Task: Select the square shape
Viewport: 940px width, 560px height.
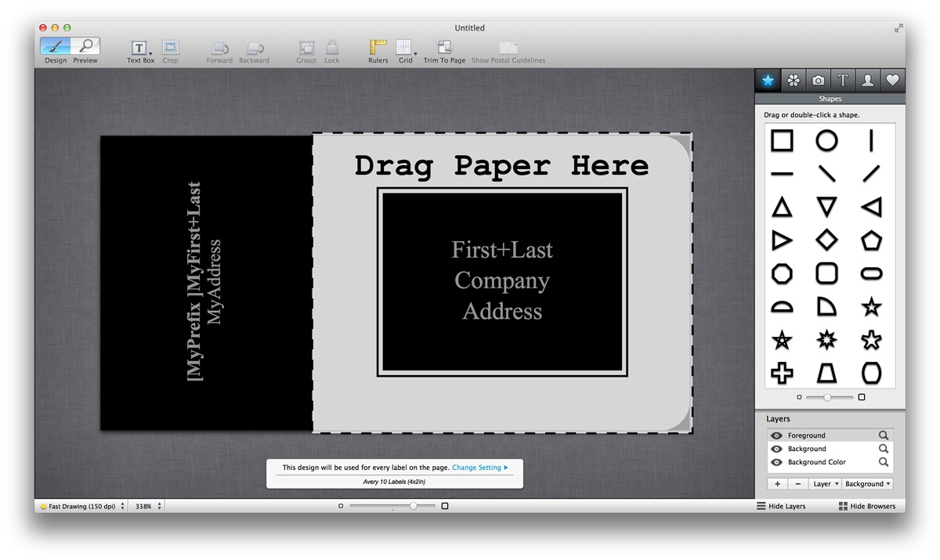Action: (782, 140)
